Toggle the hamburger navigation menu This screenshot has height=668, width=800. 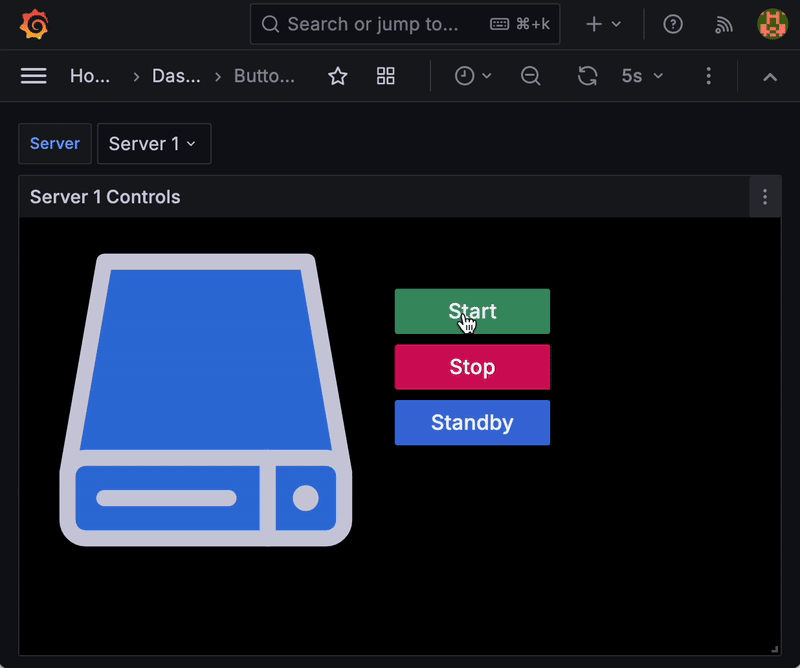(x=34, y=76)
